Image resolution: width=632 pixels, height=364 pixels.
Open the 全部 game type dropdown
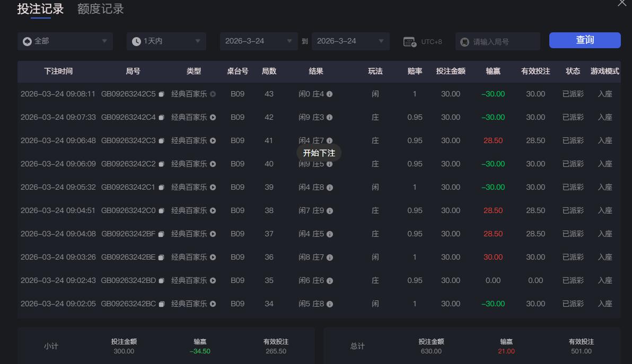tap(65, 41)
